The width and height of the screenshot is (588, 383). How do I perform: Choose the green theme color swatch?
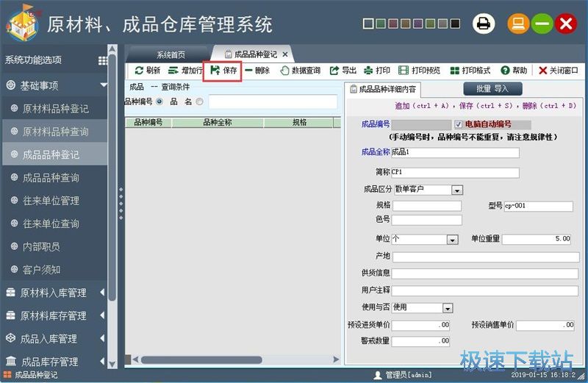[x=381, y=24]
